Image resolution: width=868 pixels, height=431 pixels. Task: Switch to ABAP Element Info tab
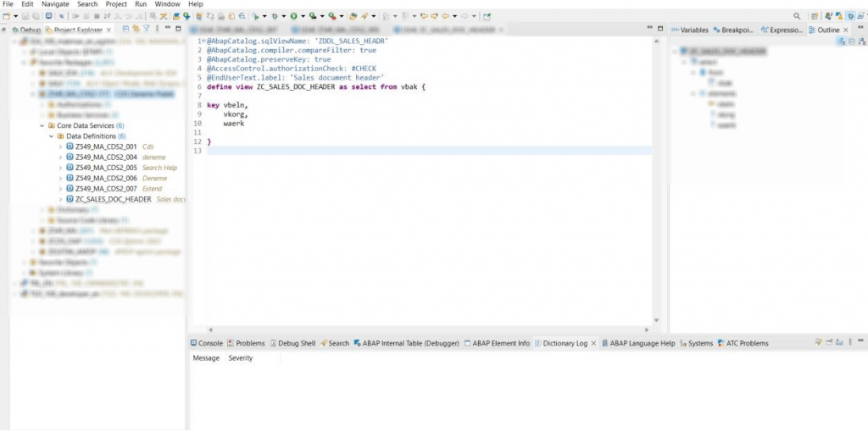pos(497,343)
